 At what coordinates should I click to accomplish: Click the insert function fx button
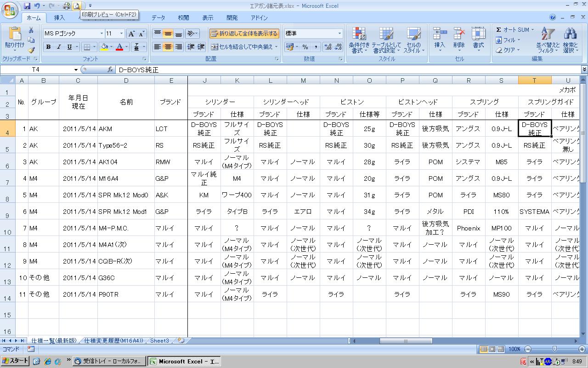click(110, 70)
